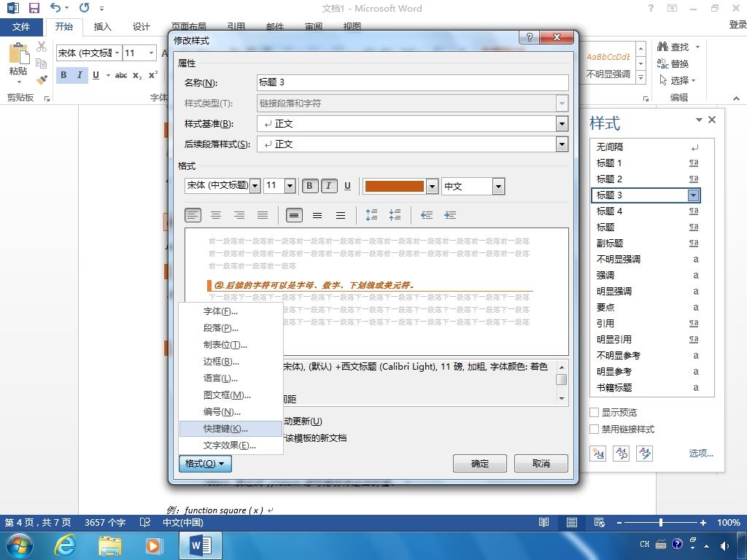The height and width of the screenshot is (560, 747).
Task: Select single line spacing button in dialog
Action: tap(294, 215)
